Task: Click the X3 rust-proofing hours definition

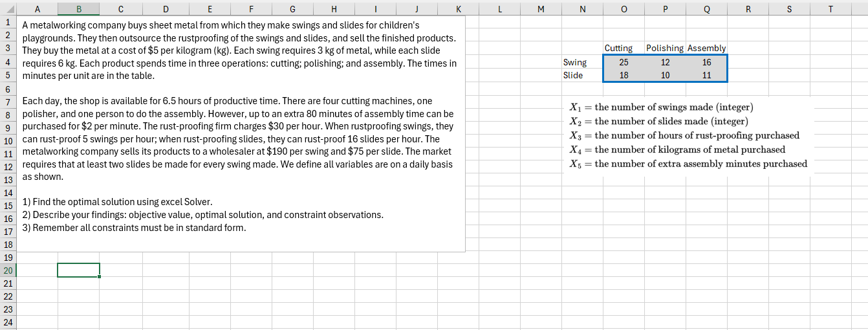Action: click(x=684, y=135)
